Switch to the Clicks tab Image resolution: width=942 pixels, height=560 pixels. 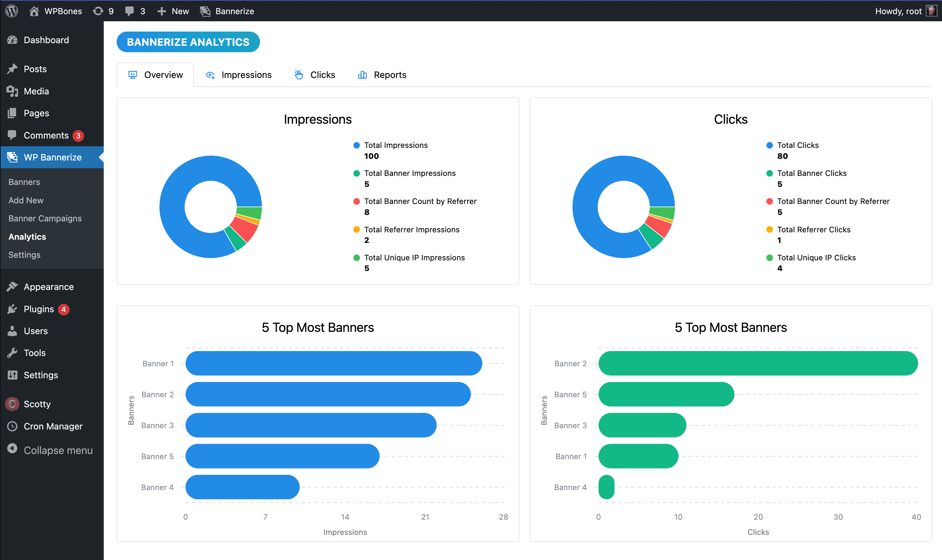tap(315, 75)
